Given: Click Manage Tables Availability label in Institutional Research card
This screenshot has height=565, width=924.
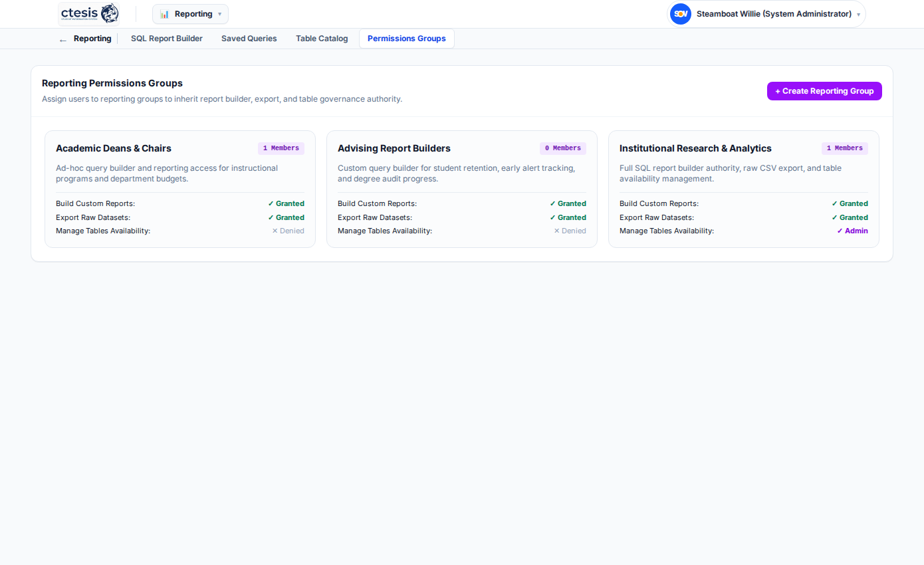Looking at the screenshot, I should 667,231.
